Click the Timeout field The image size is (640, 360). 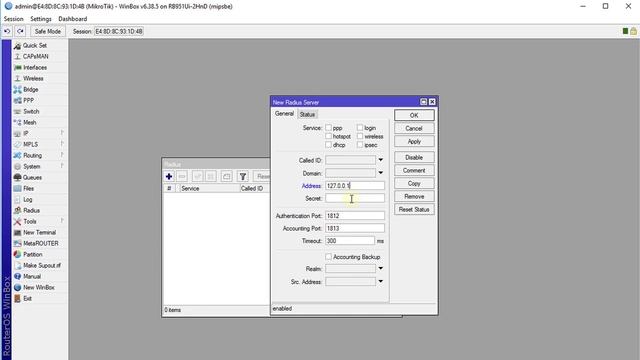click(x=350, y=241)
